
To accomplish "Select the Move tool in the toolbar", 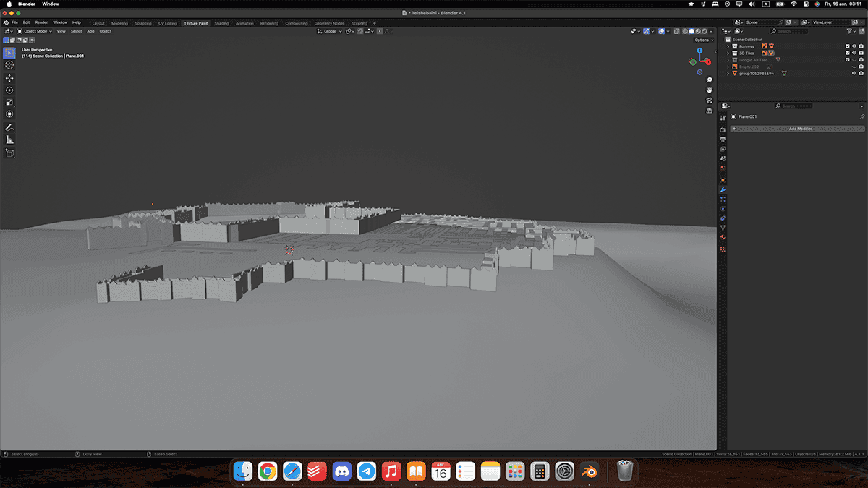I will [x=9, y=77].
